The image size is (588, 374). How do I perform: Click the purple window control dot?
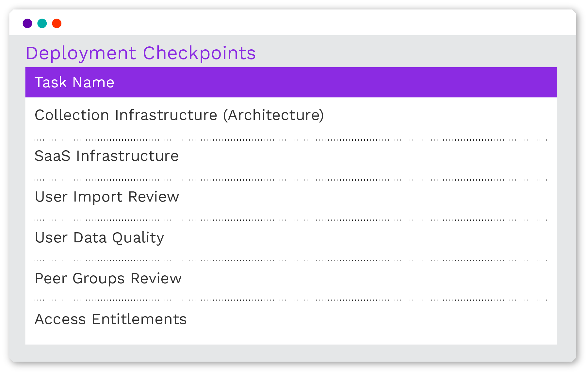[x=27, y=24]
